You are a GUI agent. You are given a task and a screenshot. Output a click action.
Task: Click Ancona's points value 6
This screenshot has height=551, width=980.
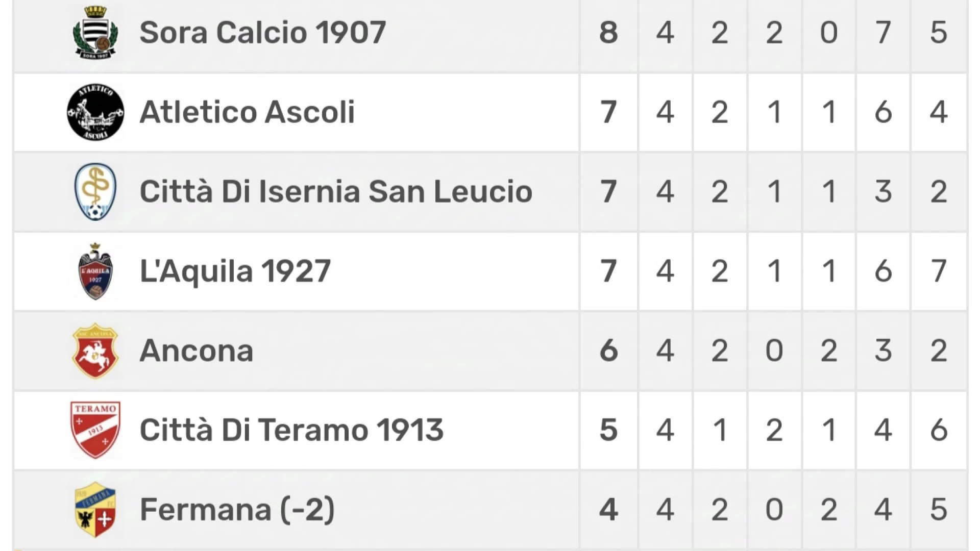pos(608,351)
